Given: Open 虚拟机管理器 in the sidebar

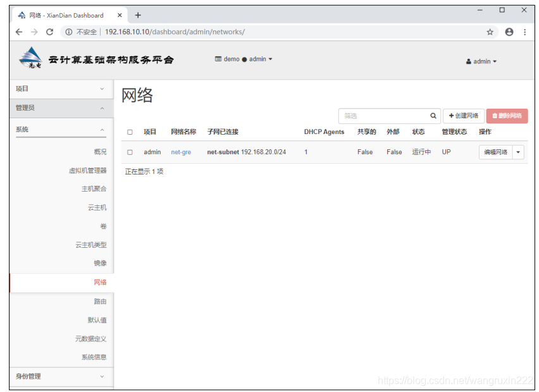Looking at the screenshot, I should coord(88,171).
